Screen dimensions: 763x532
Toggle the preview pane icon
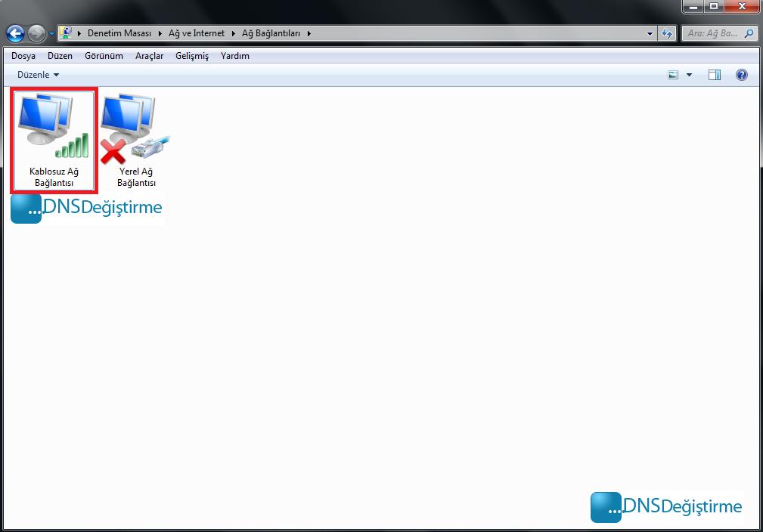(x=715, y=75)
